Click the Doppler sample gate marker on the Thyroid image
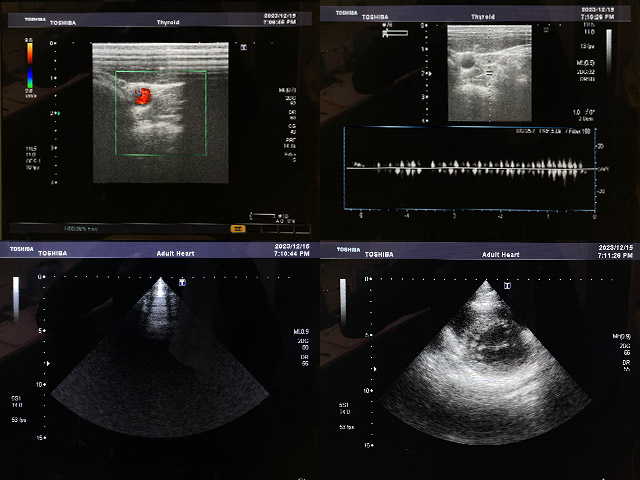Screen dimensions: 640x480 (489, 73)
